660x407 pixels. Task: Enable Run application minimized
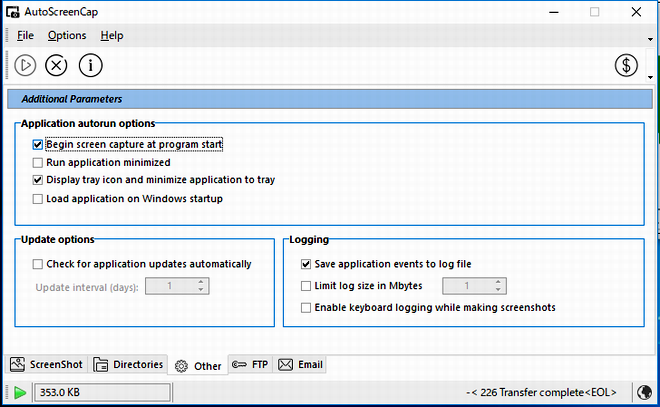click(x=37, y=162)
